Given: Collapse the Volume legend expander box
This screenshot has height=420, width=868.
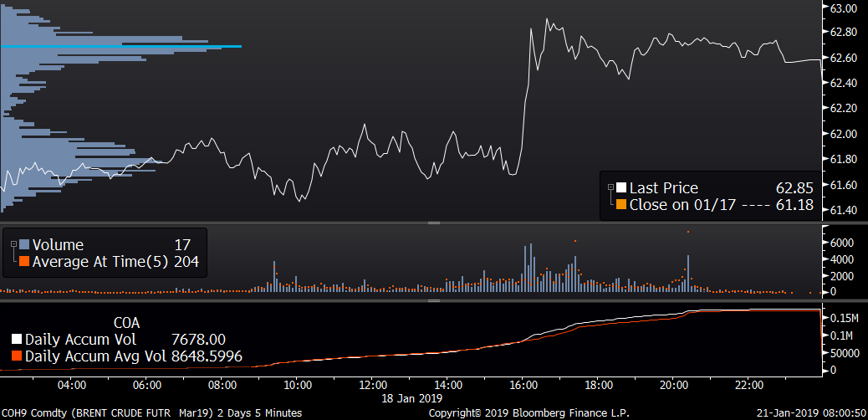Looking at the screenshot, I should pyautogui.click(x=14, y=243).
